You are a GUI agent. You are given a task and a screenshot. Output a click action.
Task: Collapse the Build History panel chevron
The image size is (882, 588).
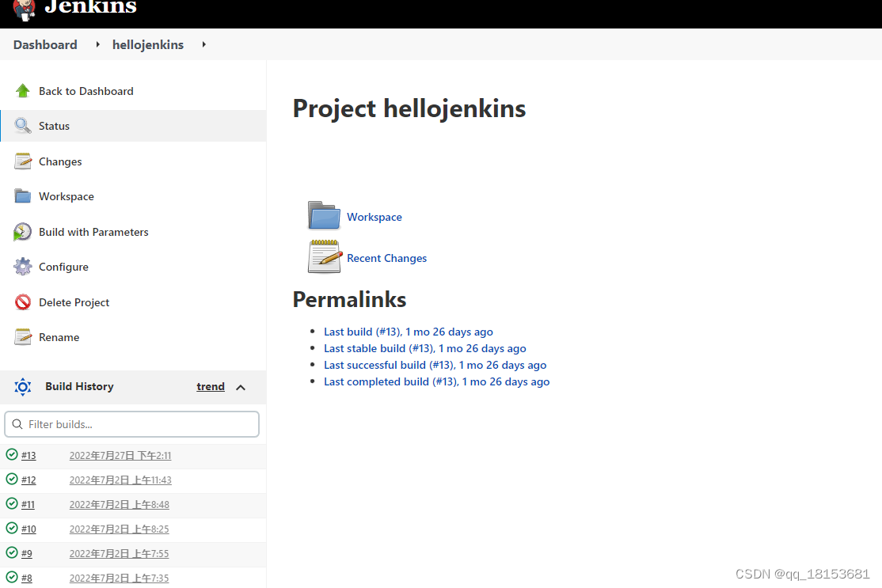[x=241, y=387]
